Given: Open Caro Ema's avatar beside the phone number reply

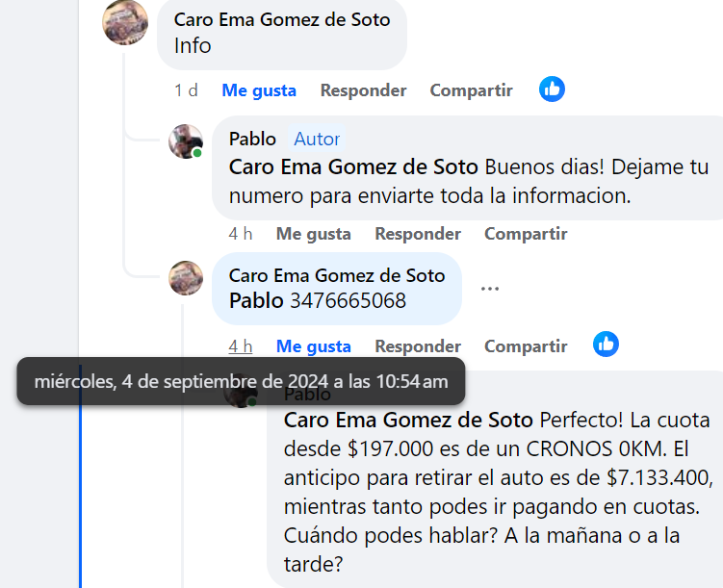Looking at the screenshot, I should click(186, 278).
